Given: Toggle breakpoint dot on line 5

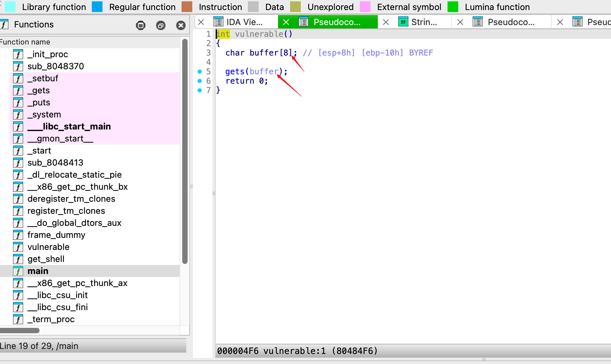Looking at the screenshot, I should click(x=200, y=72).
